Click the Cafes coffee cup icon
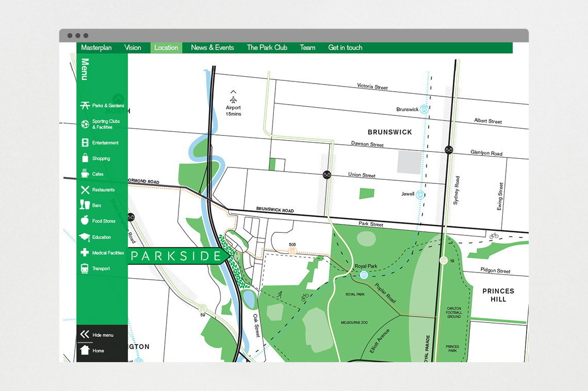This screenshot has width=588, height=391. [85, 174]
